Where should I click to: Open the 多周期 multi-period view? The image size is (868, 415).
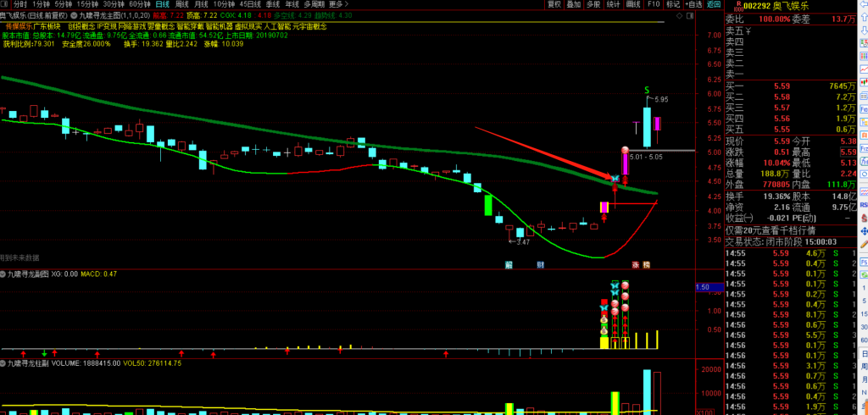tap(310, 4)
